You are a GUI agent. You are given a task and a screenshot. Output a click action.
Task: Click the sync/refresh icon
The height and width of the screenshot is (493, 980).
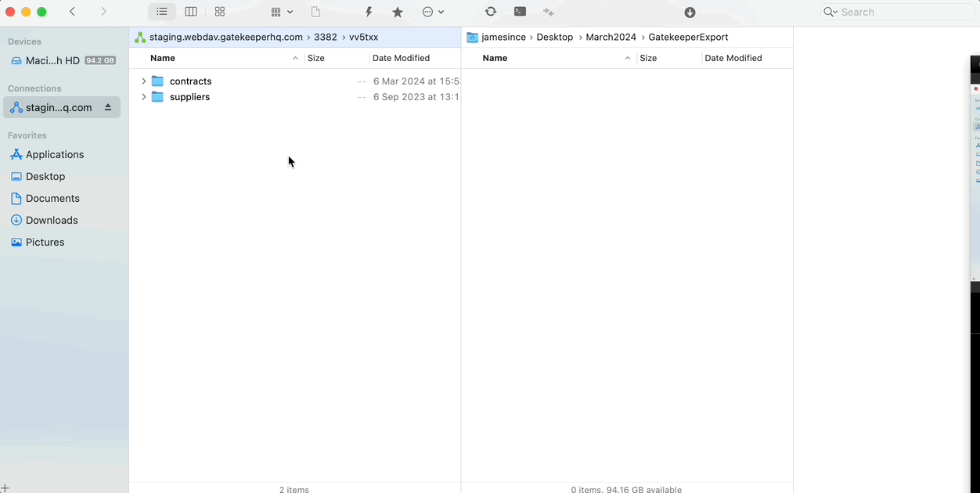click(491, 12)
